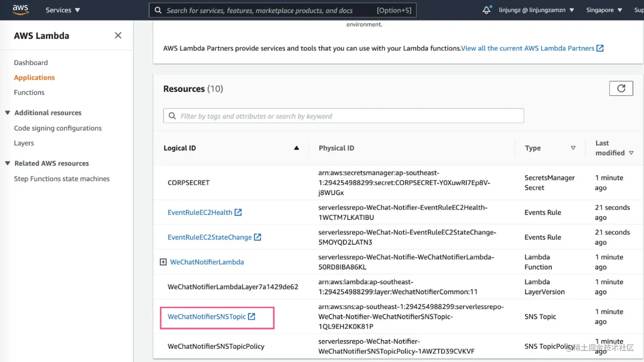Open the WeChatNotifierSNSTopic link
Screen dimensions: 644x362
point(207,316)
